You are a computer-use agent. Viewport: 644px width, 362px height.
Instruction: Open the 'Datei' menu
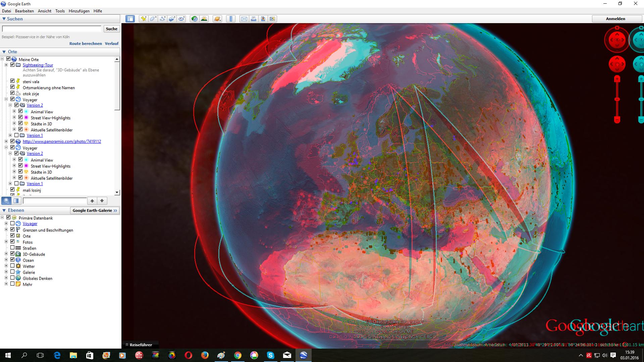click(x=6, y=11)
